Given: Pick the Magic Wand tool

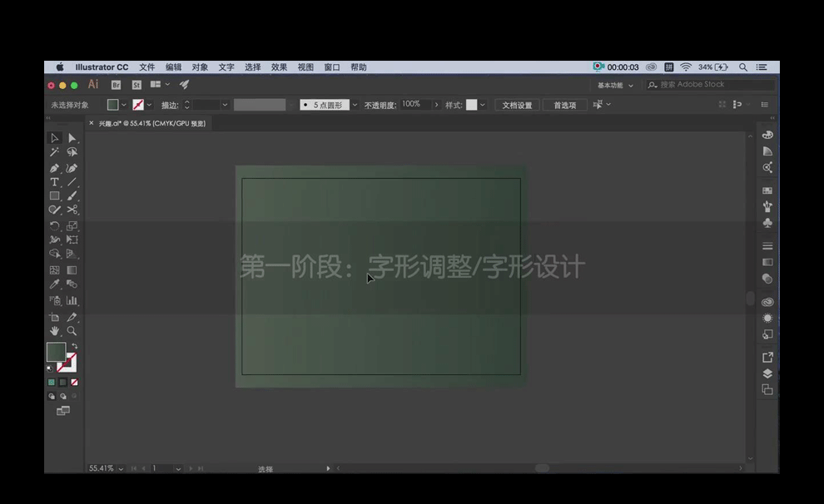Looking at the screenshot, I should coord(54,152).
